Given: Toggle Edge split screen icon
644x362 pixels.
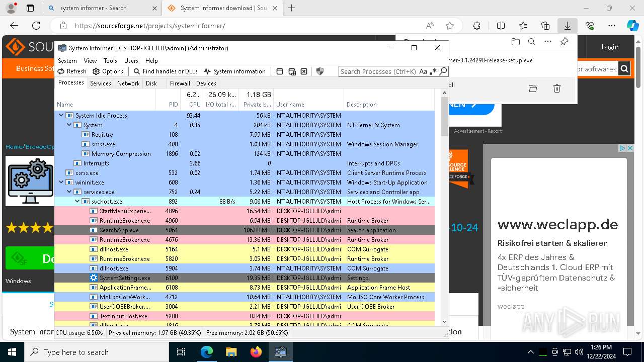Looking at the screenshot, I should pyautogui.click(x=501, y=26).
